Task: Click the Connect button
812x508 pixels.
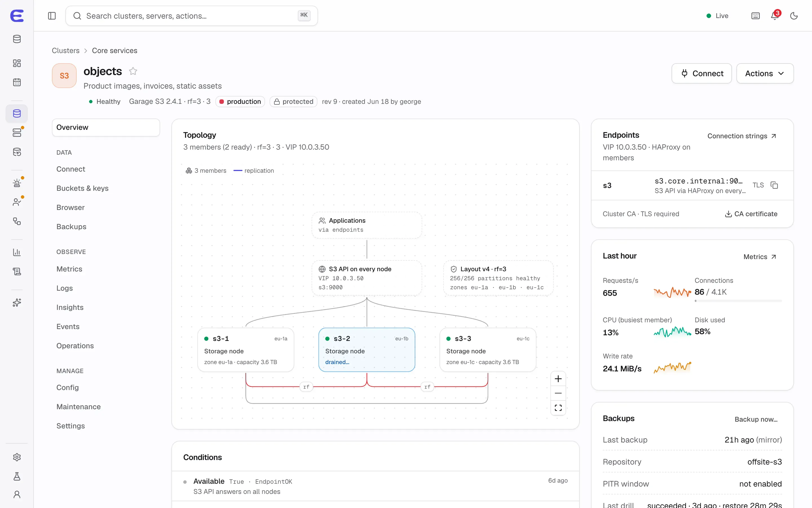Action: pyautogui.click(x=701, y=73)
